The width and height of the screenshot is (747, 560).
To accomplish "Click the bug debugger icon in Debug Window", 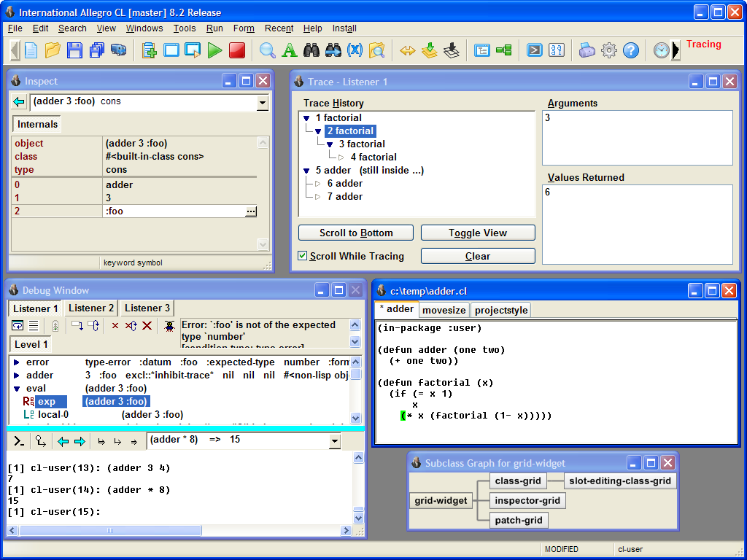I will click(x=169, y=326).
